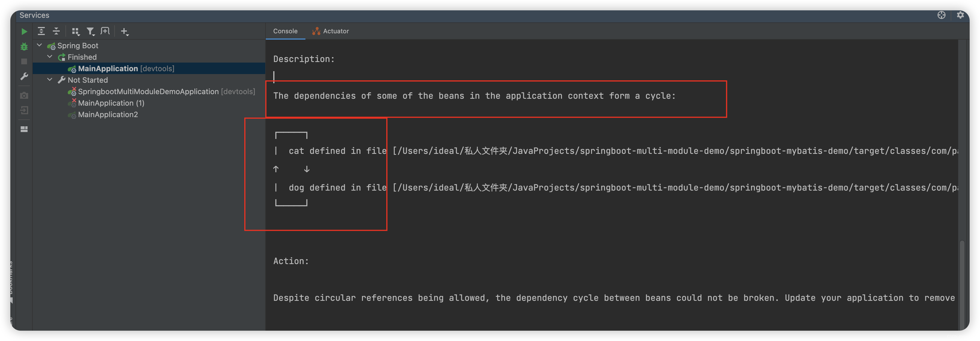Select SpringbootMultiModuleDemoApplication in the tree
Screen dimensions: 980x341
pyautogui.click(x=148, y=92)
